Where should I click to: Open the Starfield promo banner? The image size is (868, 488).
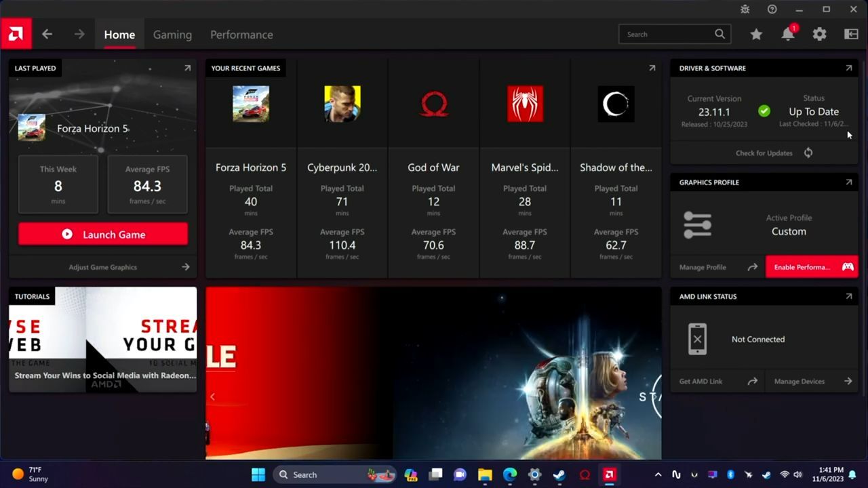433,373
